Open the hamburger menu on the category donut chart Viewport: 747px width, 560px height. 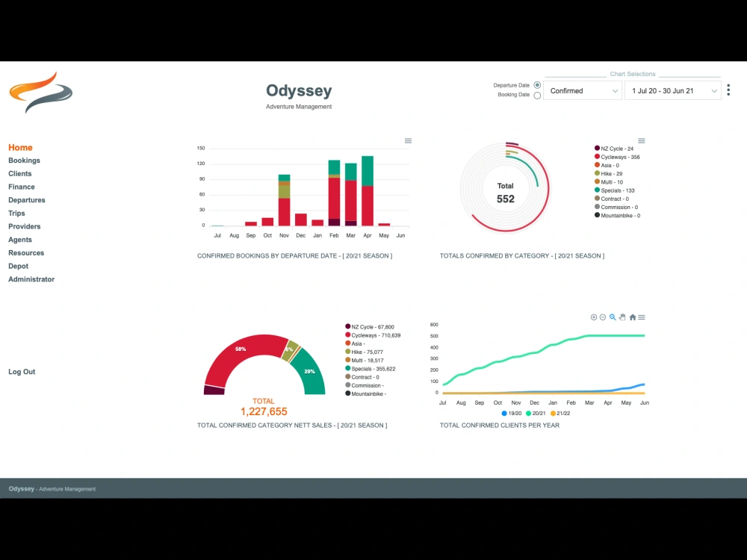click(641, 140)
